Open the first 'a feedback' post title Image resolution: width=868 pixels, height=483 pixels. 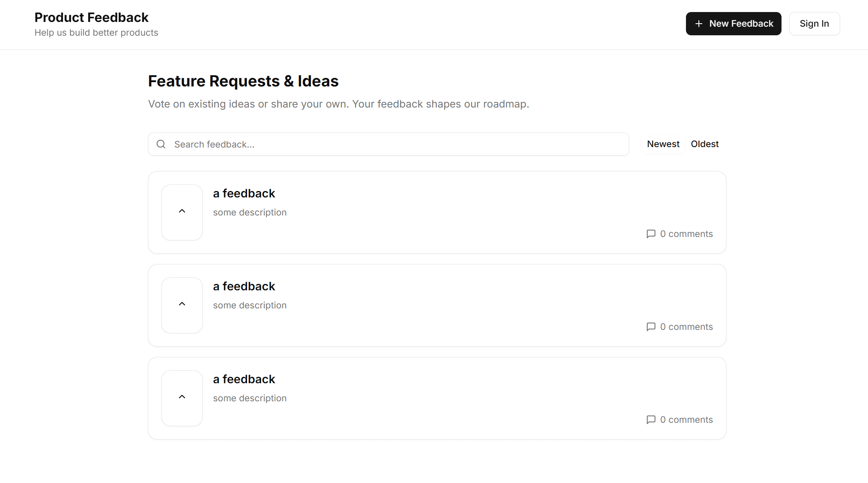(244, 194)
